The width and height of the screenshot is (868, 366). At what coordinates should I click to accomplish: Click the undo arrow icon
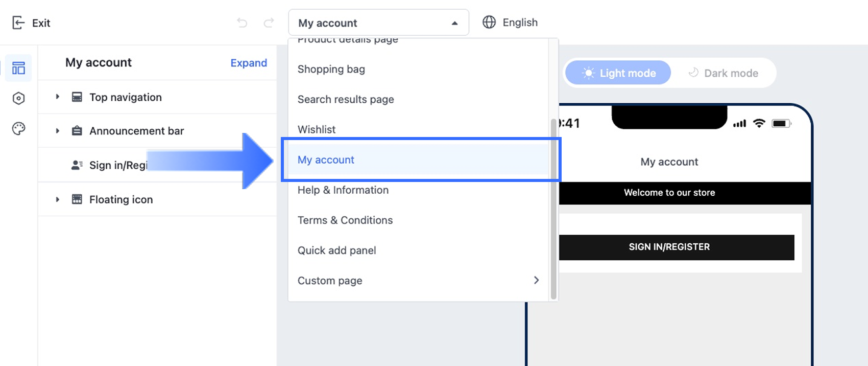pyautogui.click(x=242, y=22)
